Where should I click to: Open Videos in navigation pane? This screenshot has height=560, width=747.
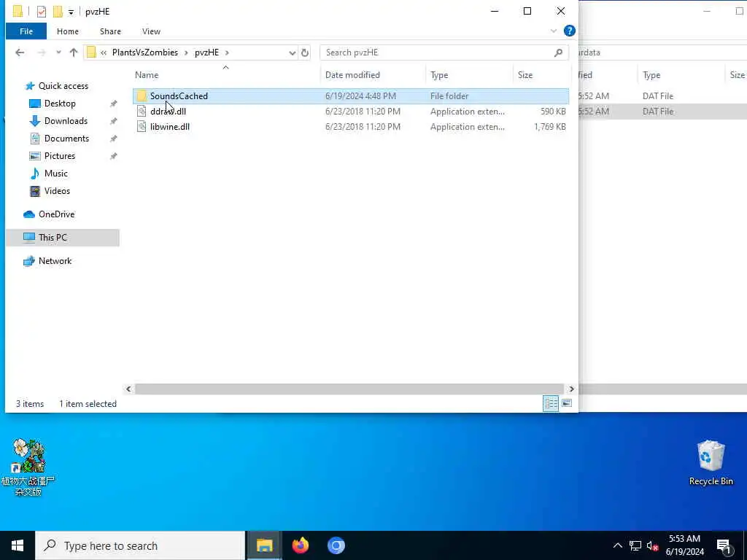[57, 191]
